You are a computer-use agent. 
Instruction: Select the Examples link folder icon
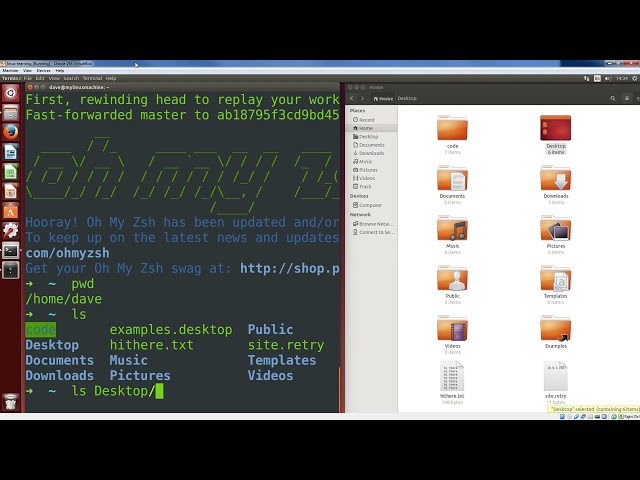(556, 328)
